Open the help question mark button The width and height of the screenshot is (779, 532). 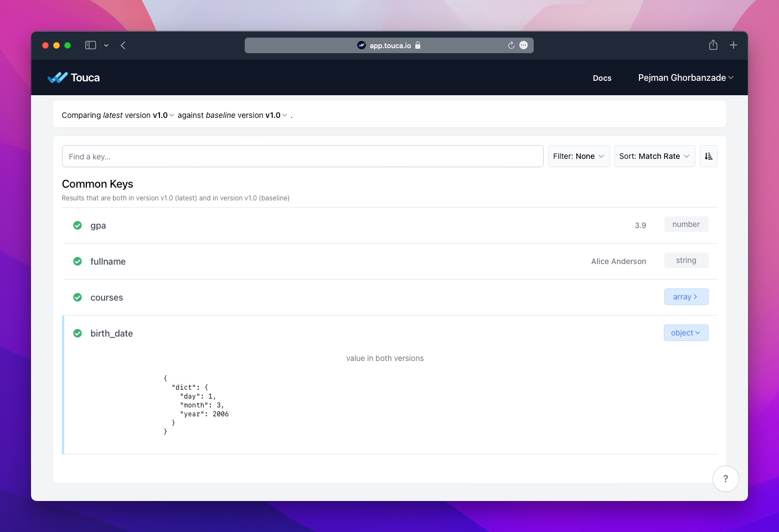pyautogui.click(x=725, y=479)
